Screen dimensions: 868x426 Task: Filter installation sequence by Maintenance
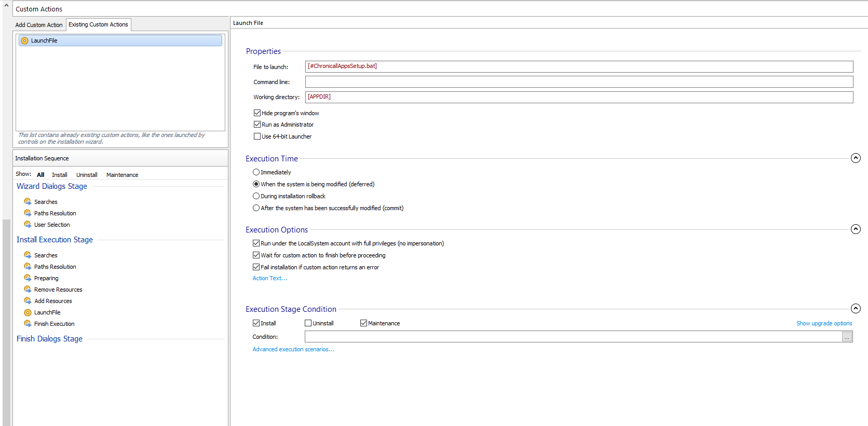[123, 175]
